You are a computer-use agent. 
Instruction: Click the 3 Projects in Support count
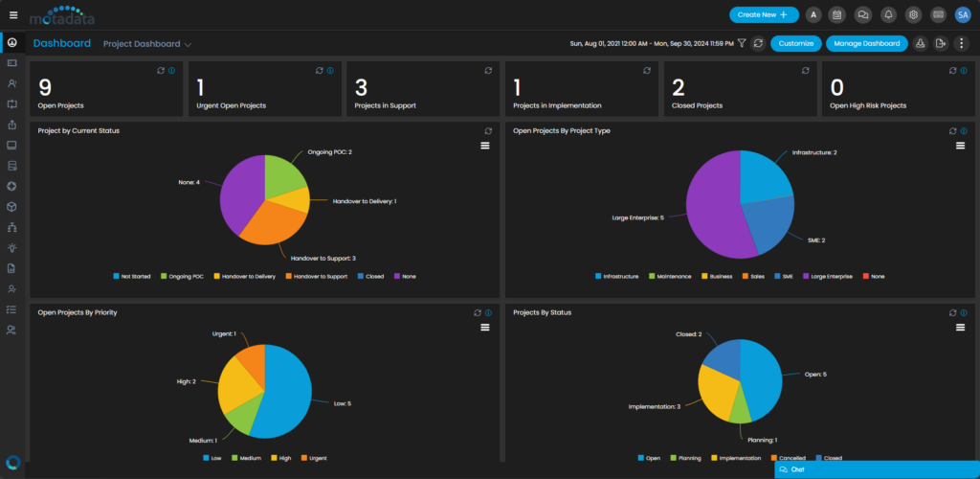(361, 88)
